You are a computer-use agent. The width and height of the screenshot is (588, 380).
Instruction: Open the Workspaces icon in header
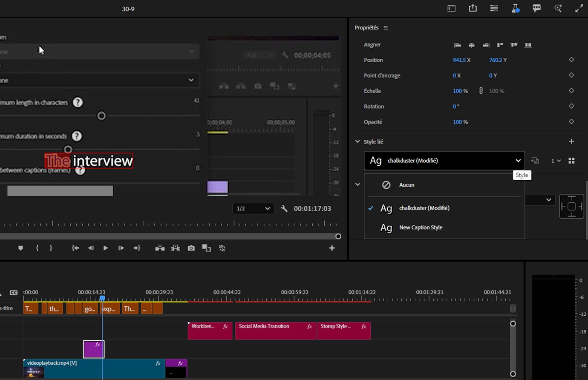[451, 8]
